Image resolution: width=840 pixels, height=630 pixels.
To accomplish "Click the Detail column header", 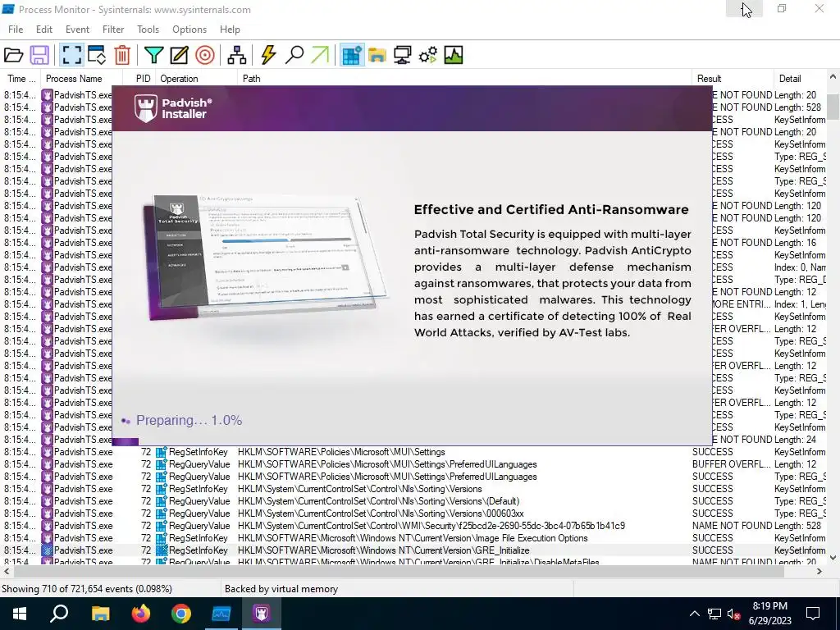I will [800, 79].
